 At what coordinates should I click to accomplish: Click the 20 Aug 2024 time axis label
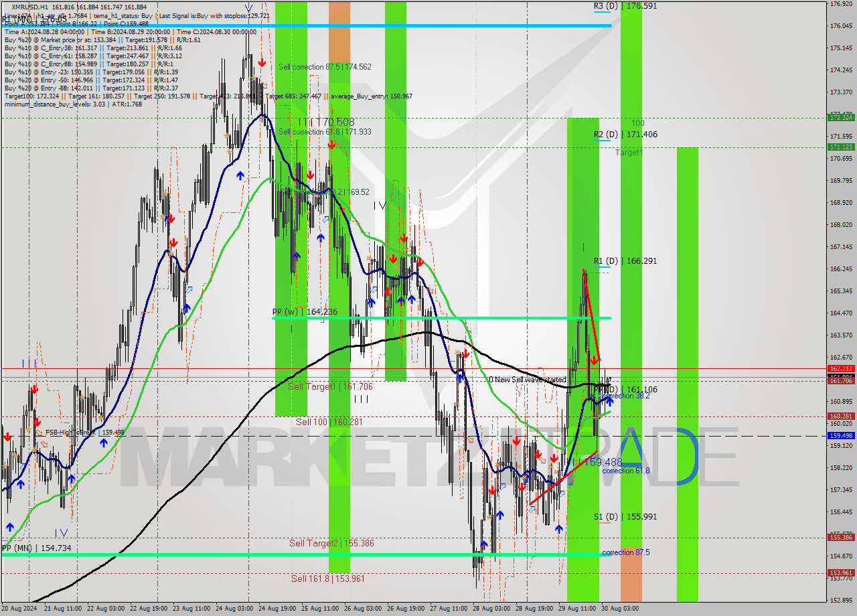[x=19, y=609]
